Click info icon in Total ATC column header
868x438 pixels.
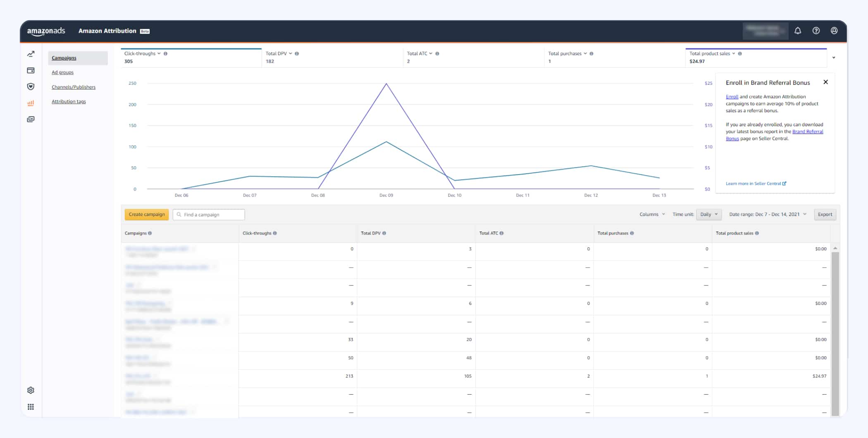click(x=501, y=233)
